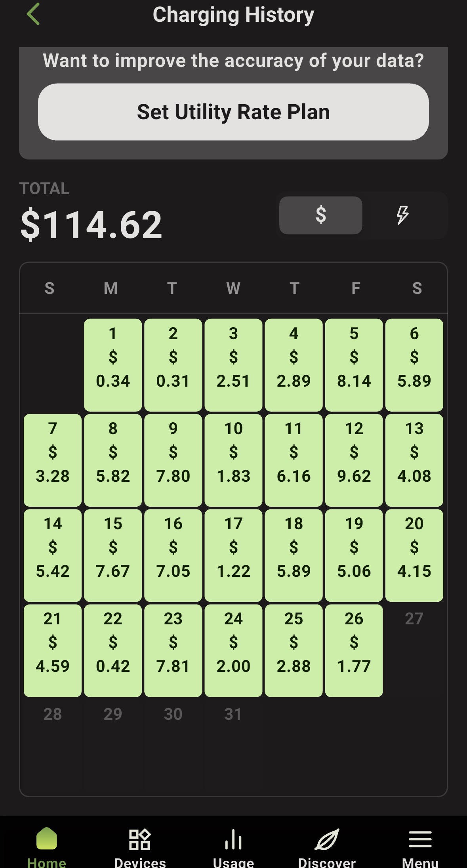Screen dimensions: 467x868
Task: Open the Home tab icon
Action: click(47, 839)
